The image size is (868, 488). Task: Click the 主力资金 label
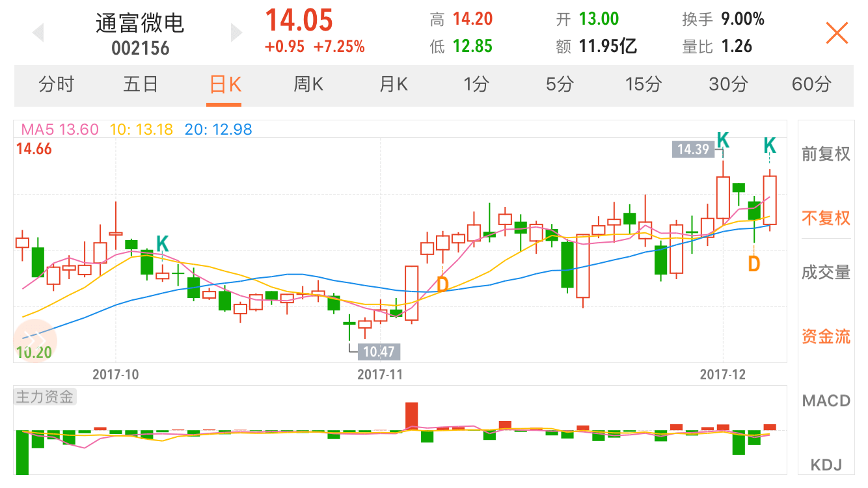pyautogui.click(x=45, y=396)
